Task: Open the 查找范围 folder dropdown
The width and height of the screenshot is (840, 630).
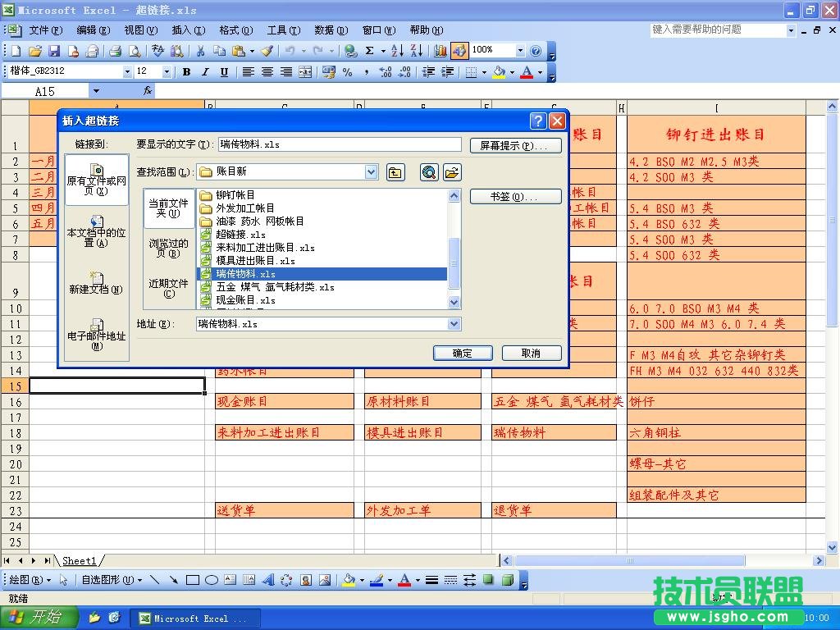Action: pyautogui.click(x=370, y=171)
